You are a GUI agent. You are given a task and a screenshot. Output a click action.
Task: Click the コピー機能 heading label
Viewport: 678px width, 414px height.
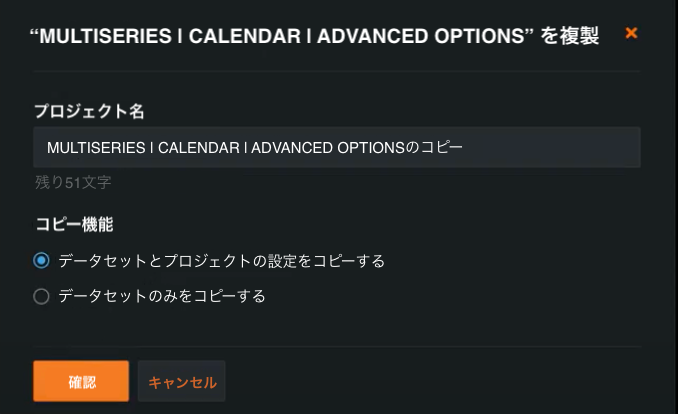[74, 224]
